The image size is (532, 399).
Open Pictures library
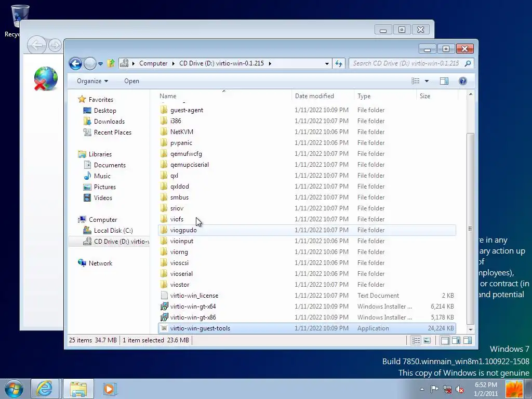[105, 187]
